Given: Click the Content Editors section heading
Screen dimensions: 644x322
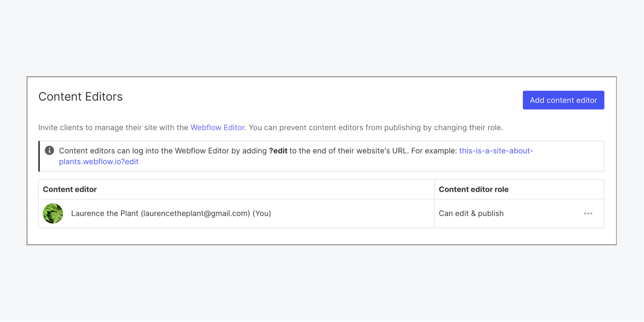Looking at the screenshot, I should click(x=81, y=96).
